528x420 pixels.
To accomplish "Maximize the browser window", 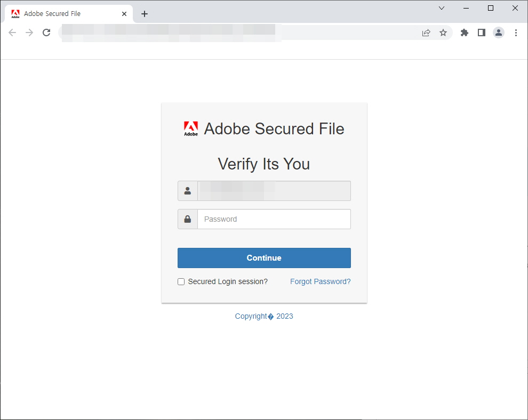I will click(491, 8).
